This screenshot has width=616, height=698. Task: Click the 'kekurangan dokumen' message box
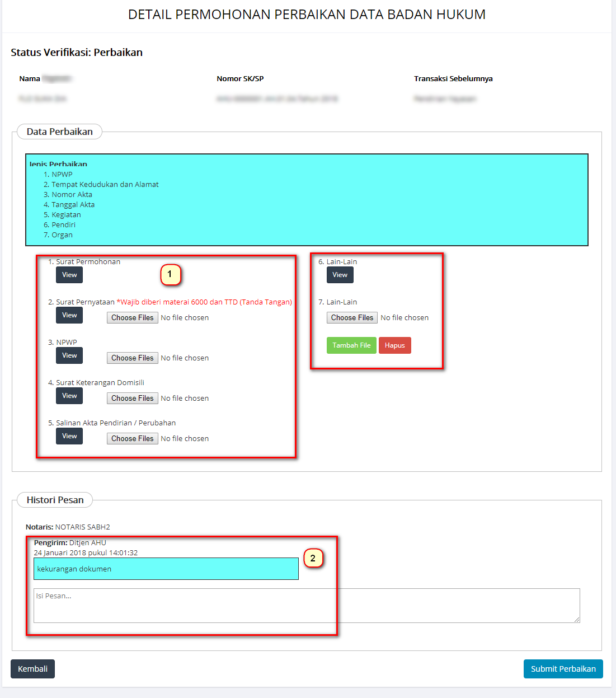[x=166, y=569]
